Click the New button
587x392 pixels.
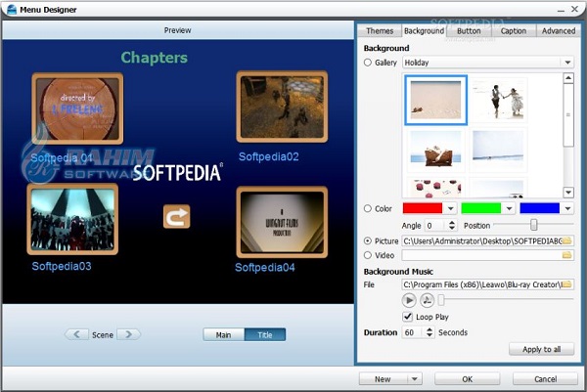click(x=384, y=379)
